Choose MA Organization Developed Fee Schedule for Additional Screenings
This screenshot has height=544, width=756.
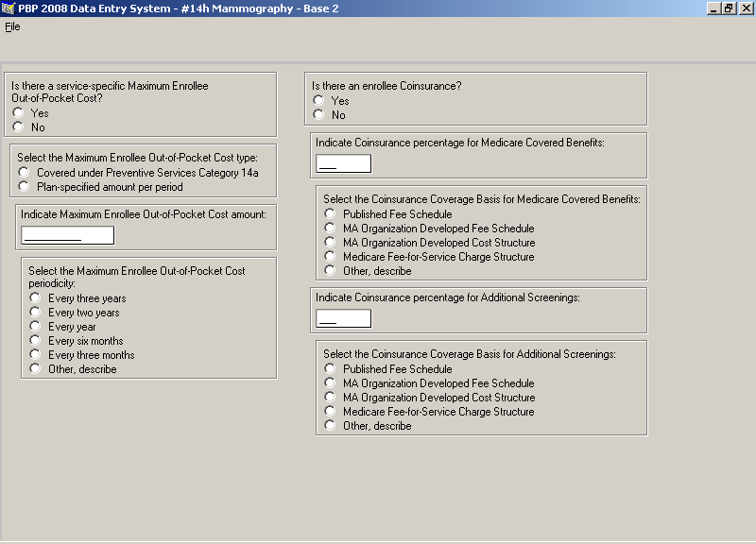coord(330,383)
